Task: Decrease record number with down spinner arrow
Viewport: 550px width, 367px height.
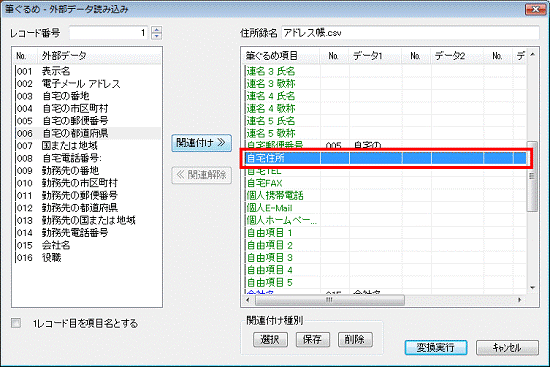Action: [156, 36]
